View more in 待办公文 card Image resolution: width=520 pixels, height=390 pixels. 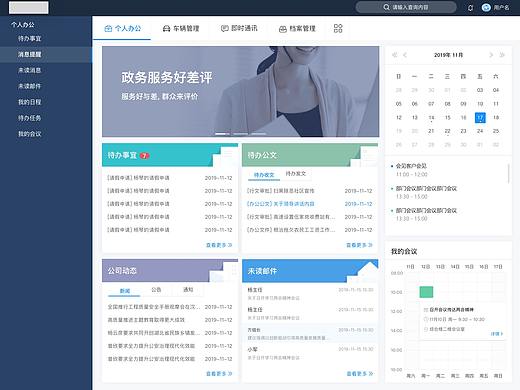click(359, 245)
